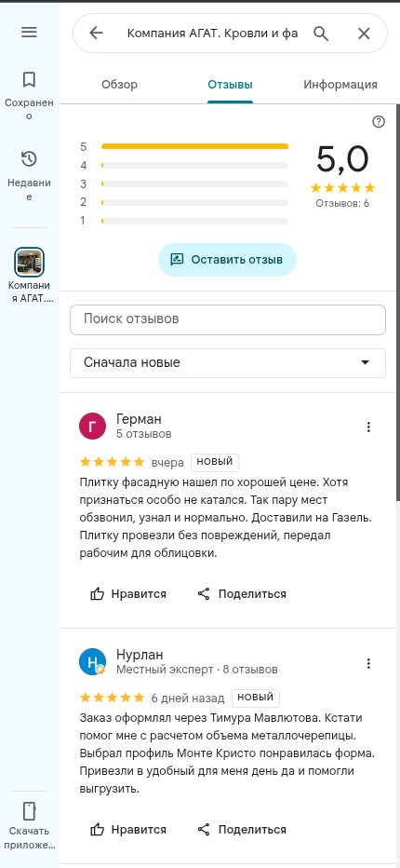This screenshot has width=400, height=868.
Task: Switch to the Информация tab
Action: point(340,85)
